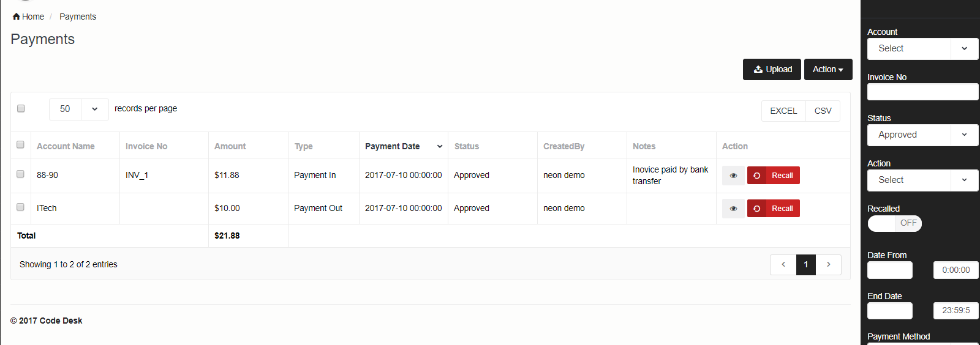Click the eye icon for ITech payment
The width and height of the screenshot is (980, 345).
(x=733, y=209)
